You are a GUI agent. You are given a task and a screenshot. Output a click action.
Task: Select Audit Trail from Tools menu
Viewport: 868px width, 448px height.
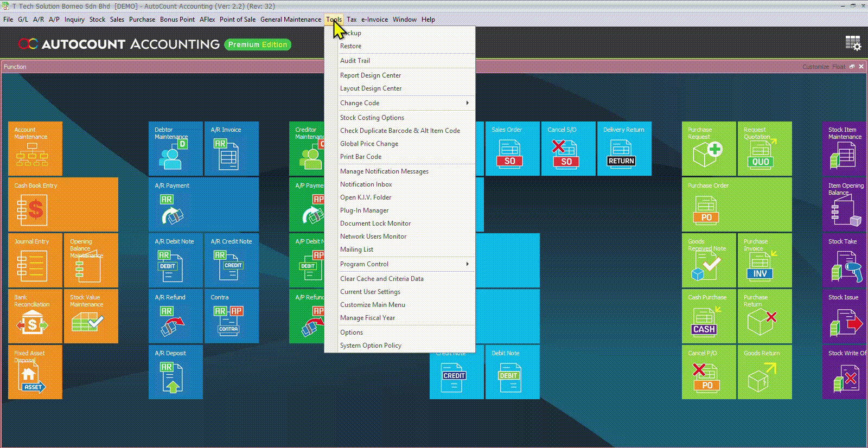(355, 61)
